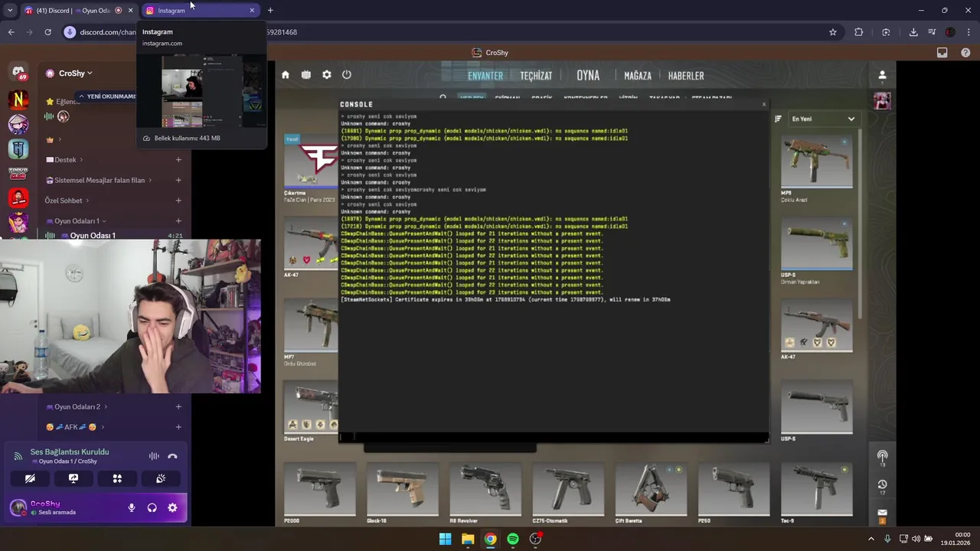Open Discord activities launcher

click(x=117, y=478)
